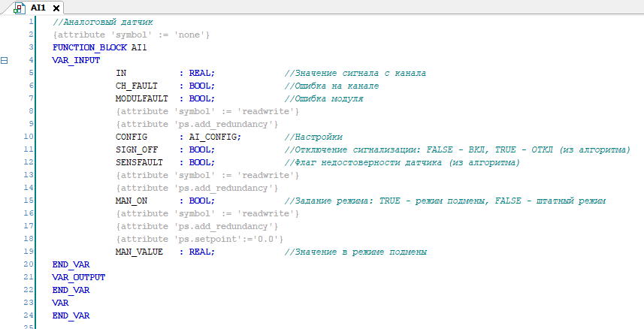
Task: Click the VAR_OUTPUT keyword
Action: click(x=79, y=277)
